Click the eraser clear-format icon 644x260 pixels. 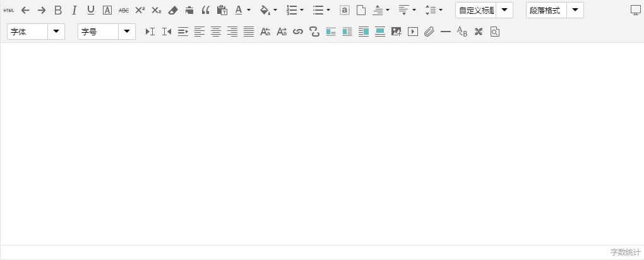click(173, 10)
